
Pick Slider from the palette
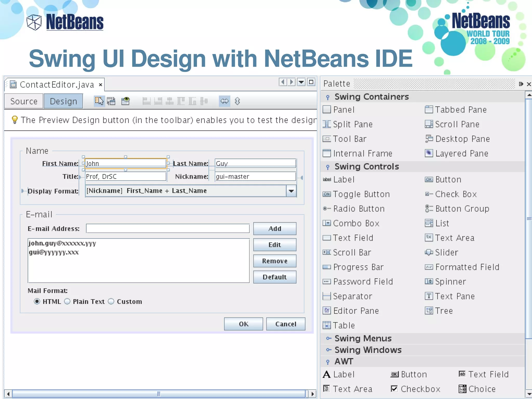pos(442,252)
